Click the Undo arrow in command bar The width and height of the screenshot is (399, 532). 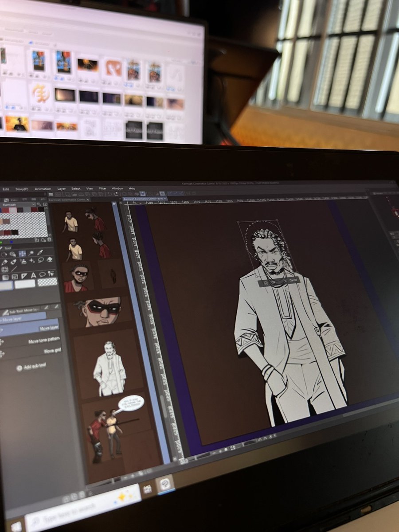point(109,194)
